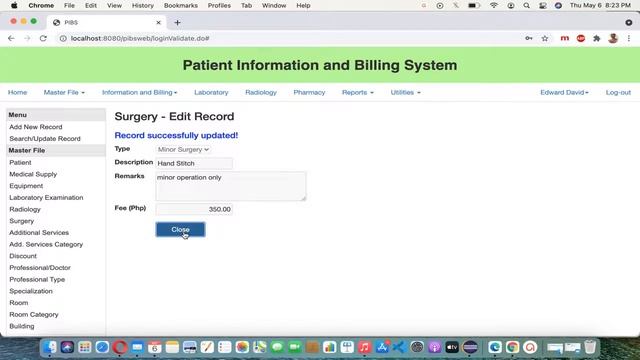Select Search/Update Record in sidebar
This screenshot has height=360, width=640.
pyautogui.click(x=45, y=139)
